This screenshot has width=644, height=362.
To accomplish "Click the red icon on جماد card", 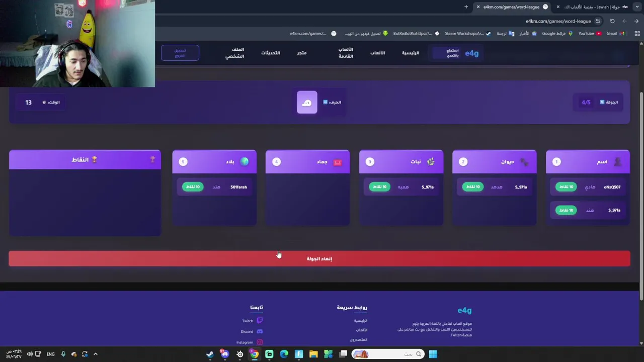I will tap(337, 162).
